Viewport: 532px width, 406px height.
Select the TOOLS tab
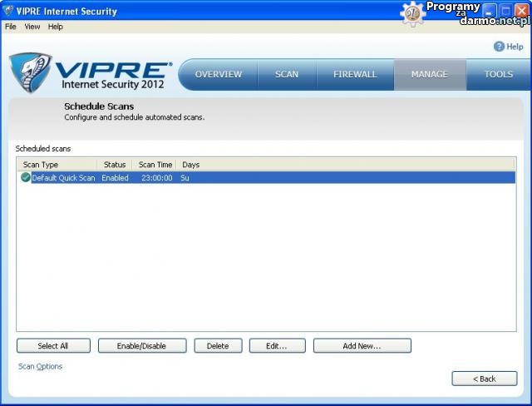pyautogui.click(x=499, y=75)
